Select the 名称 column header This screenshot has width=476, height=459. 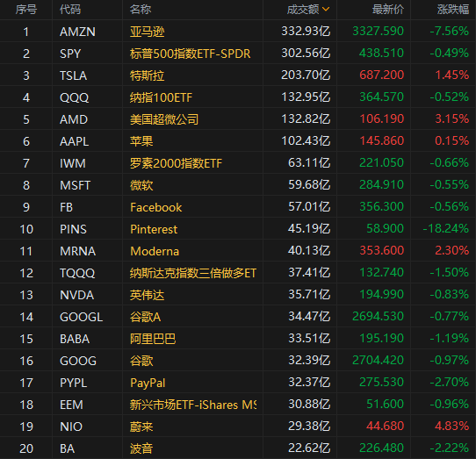pos(141,10)
